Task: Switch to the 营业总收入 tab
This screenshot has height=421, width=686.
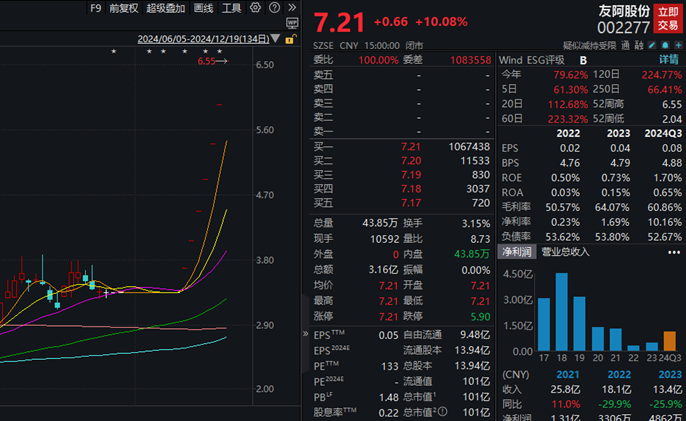Action: [565, 253]
